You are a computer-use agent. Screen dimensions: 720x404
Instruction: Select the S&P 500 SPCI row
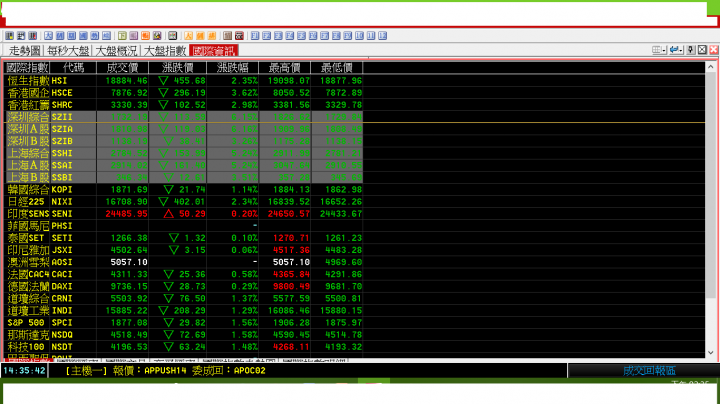pyautogui.click(x=184, y=323)
